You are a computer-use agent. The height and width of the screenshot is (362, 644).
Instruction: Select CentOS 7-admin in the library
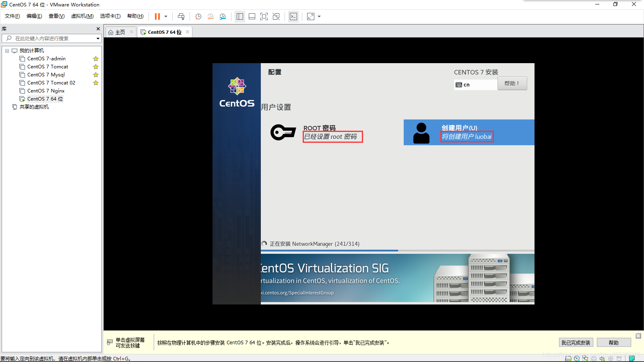point(46,59)
